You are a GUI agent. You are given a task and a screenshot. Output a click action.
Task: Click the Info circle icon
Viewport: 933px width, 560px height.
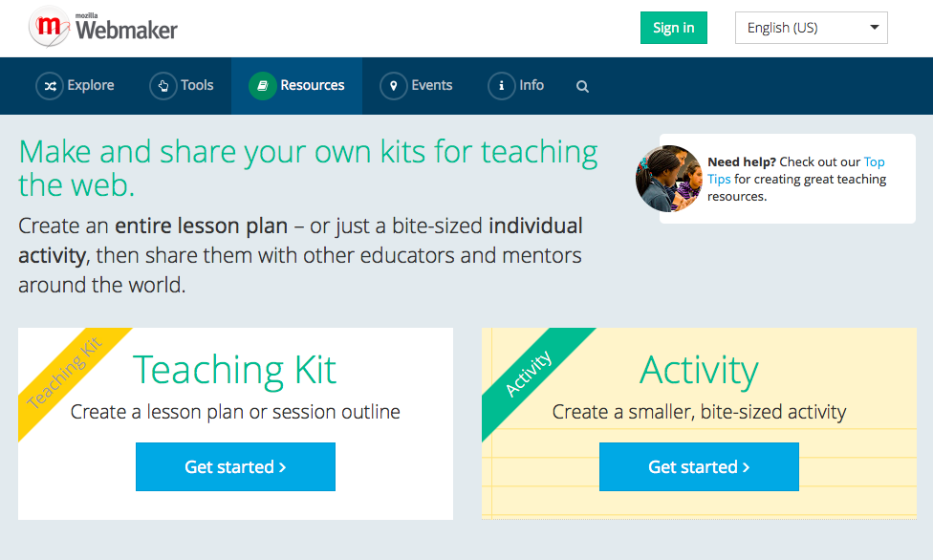click(502, 86)
